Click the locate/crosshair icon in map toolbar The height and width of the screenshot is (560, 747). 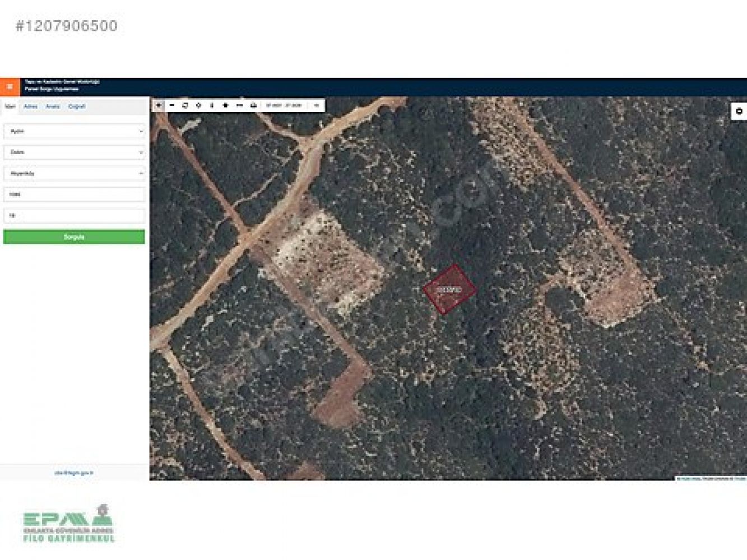pyautogui.click(x=198, y=105)
